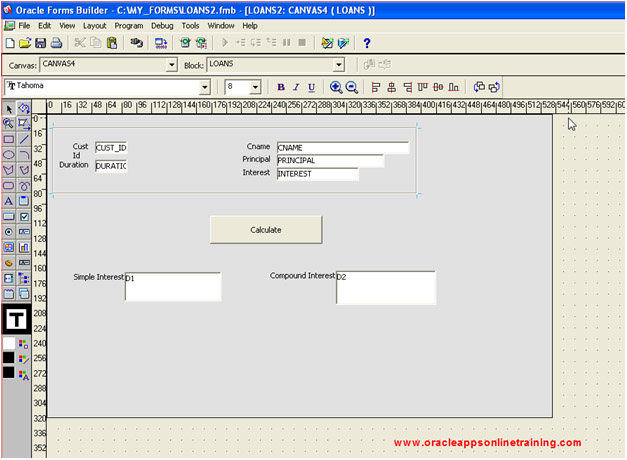The height and width of the screenshot is (460, 627).
Task: Click the black fill color swatch
Action: (9, 357)
